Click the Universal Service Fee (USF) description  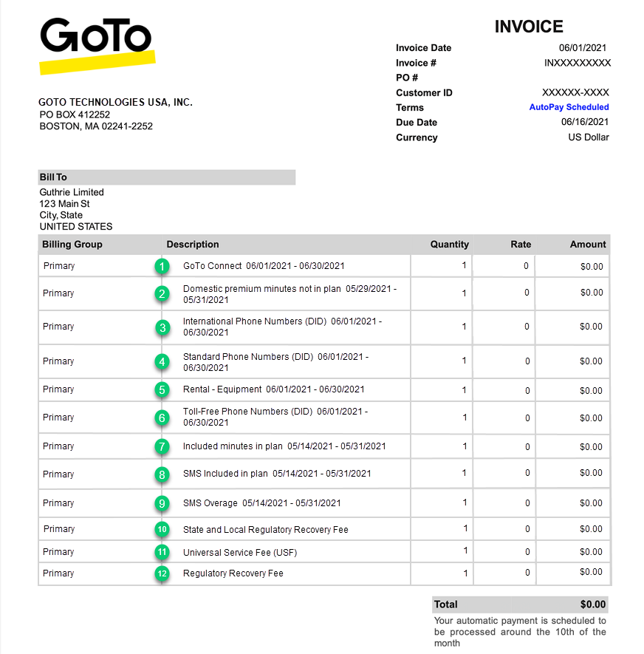click(240, 552)
